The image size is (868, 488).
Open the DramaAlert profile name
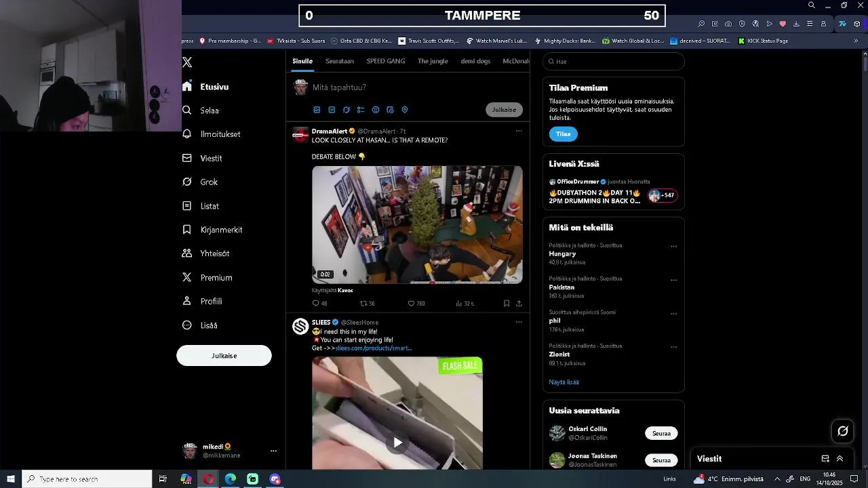click(330, 131)
